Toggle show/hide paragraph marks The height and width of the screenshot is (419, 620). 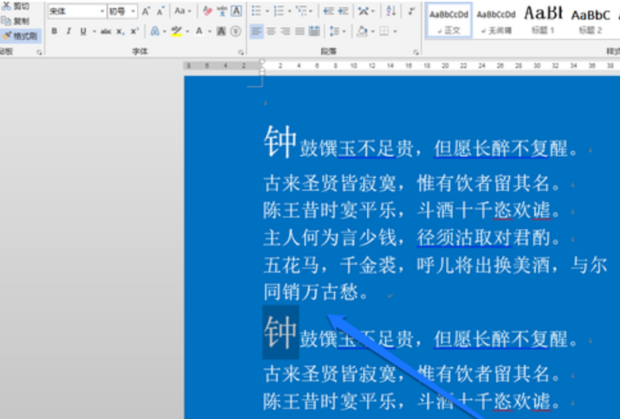412,11
